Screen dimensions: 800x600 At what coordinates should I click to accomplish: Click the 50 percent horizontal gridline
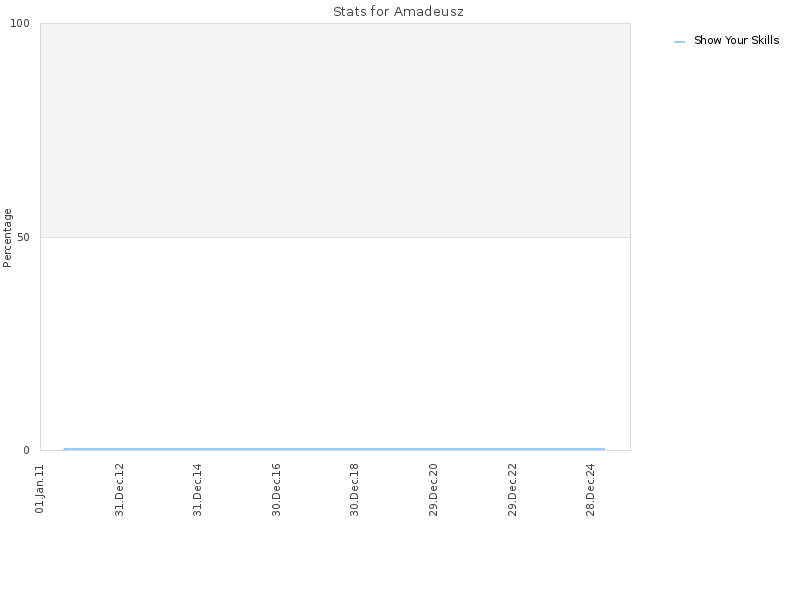(x=335, y=237)
